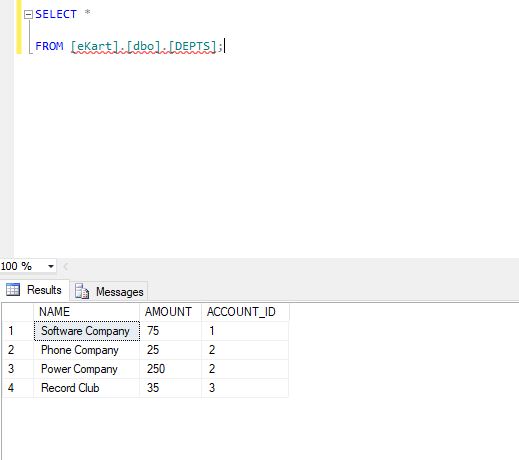Click the select-all corner of results grid
The height and width of the screenshot is (460, 519).
click(18, 312)
